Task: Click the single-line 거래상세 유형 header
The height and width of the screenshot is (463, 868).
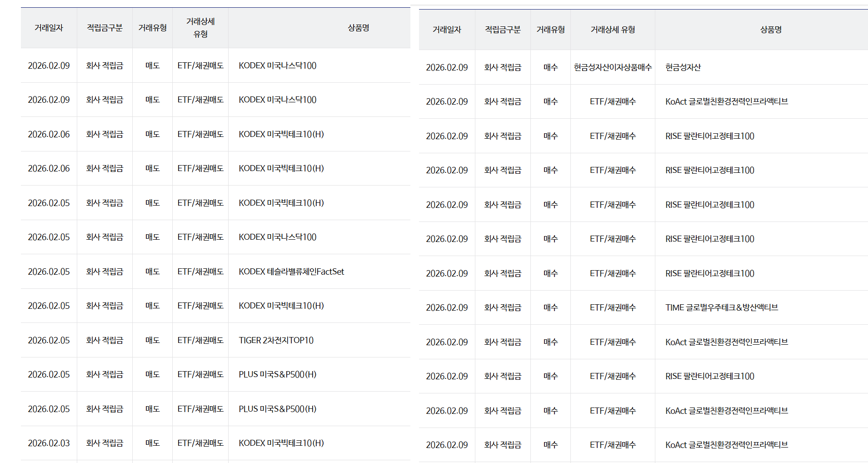Action: click(613, 30)
